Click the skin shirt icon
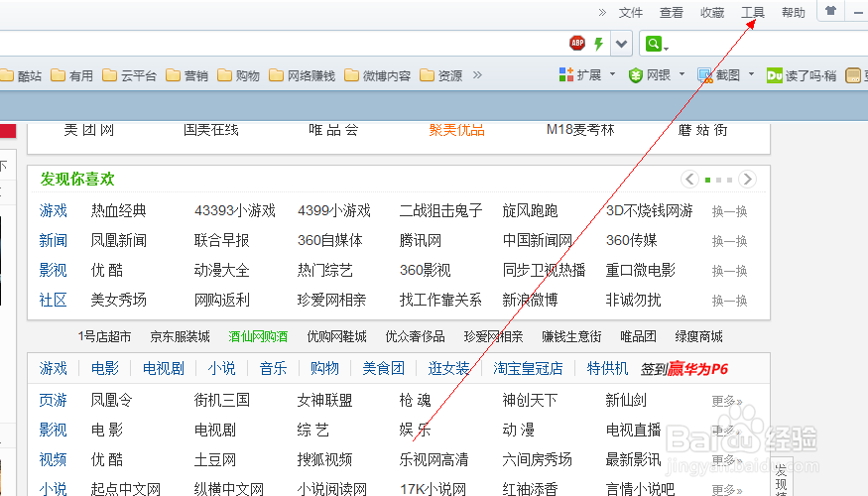 (830, 11)
